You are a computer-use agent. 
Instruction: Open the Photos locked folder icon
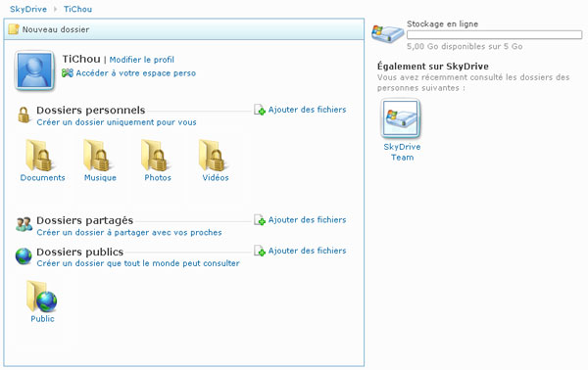pyautogui.click(x=156, y=155)
